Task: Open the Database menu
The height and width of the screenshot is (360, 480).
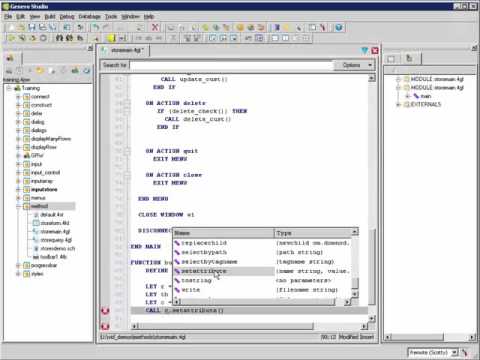Action: tap(90, 16)
